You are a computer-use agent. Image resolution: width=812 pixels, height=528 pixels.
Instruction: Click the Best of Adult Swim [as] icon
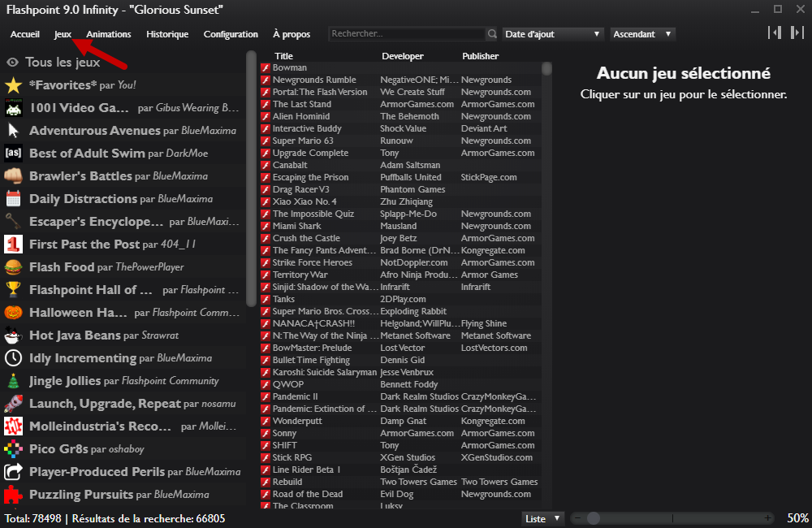point(14,154)
